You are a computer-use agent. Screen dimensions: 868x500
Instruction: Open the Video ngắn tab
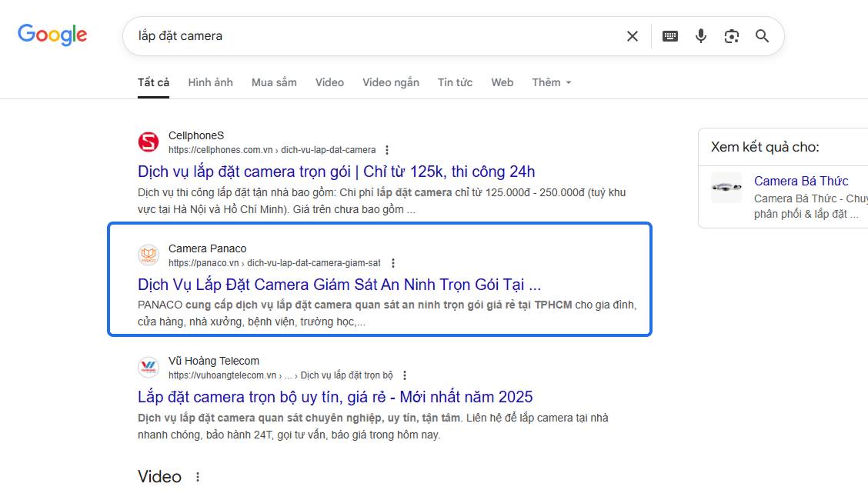coord(391,82)
